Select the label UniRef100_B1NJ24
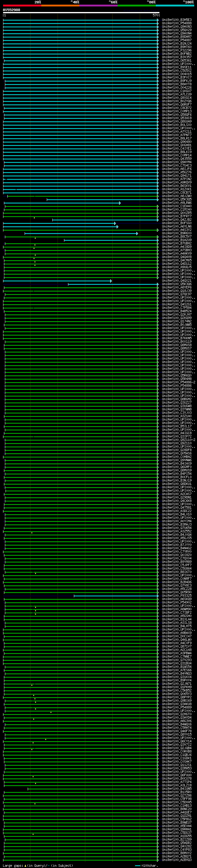Image resolution: width=197 pixels, height=868 pixels. click(x=177, y=43)
